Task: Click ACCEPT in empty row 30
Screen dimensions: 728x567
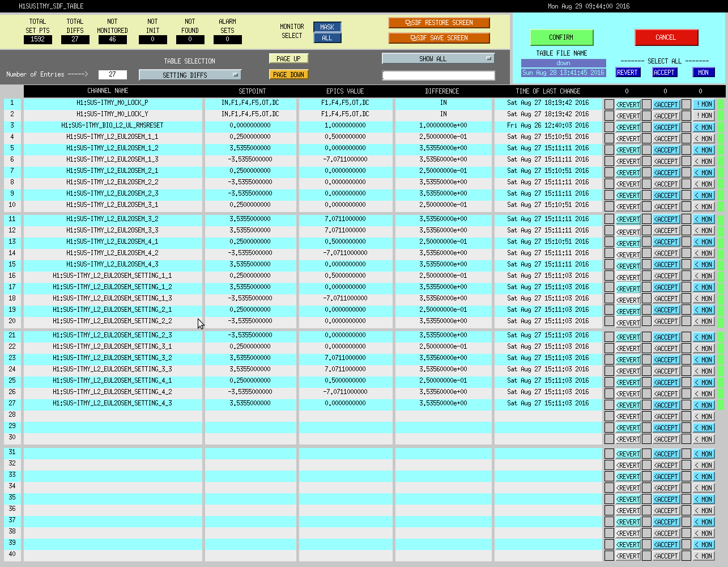Action: click(x=666, y=439)
